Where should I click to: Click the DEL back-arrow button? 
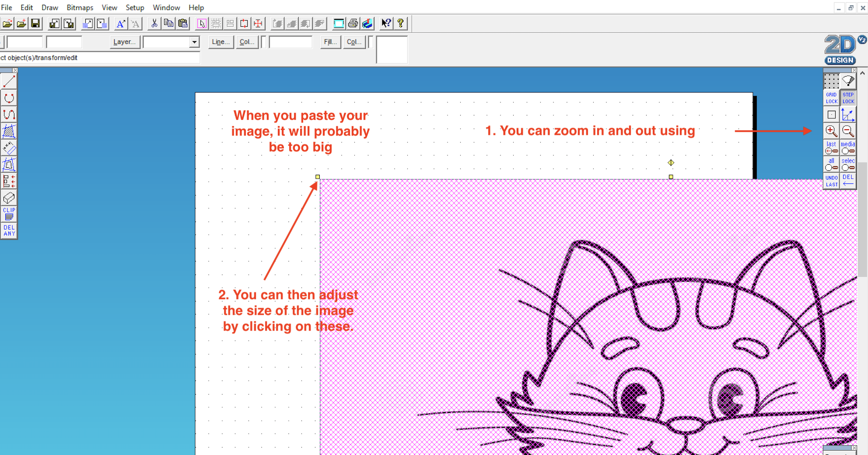(848, 181)
